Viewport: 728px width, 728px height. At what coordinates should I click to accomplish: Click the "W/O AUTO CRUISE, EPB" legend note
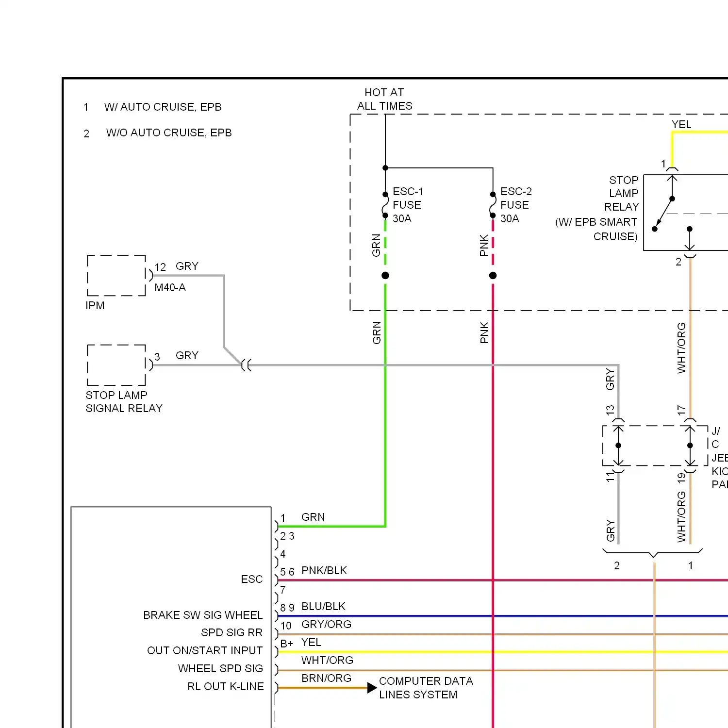169,132
